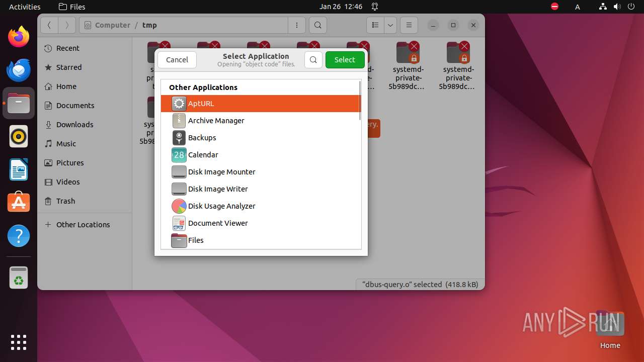Expand view options dropdown in Files
644x362 pixels.
click(390, 25)
